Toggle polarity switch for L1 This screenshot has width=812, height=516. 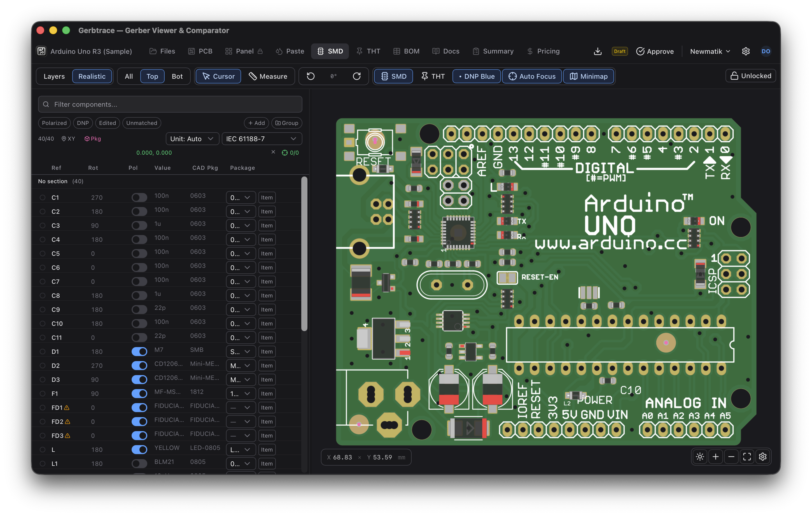tap(139, 463)
